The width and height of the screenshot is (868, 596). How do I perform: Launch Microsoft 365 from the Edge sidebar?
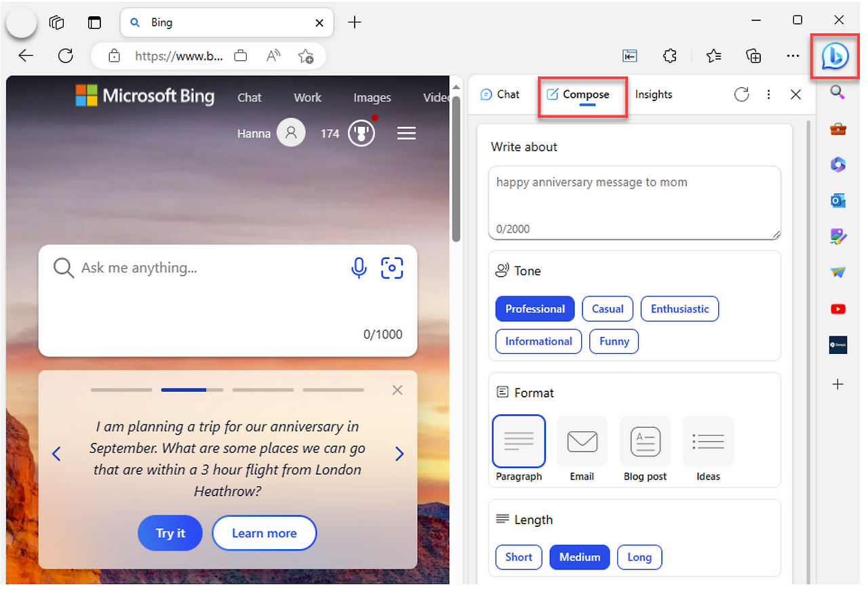coord(838,165)
